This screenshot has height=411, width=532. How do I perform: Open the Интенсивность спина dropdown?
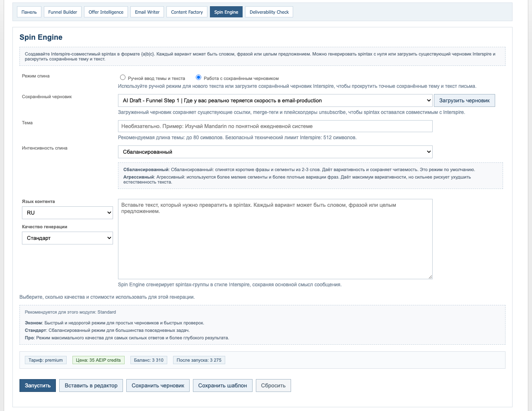(275, 152)
